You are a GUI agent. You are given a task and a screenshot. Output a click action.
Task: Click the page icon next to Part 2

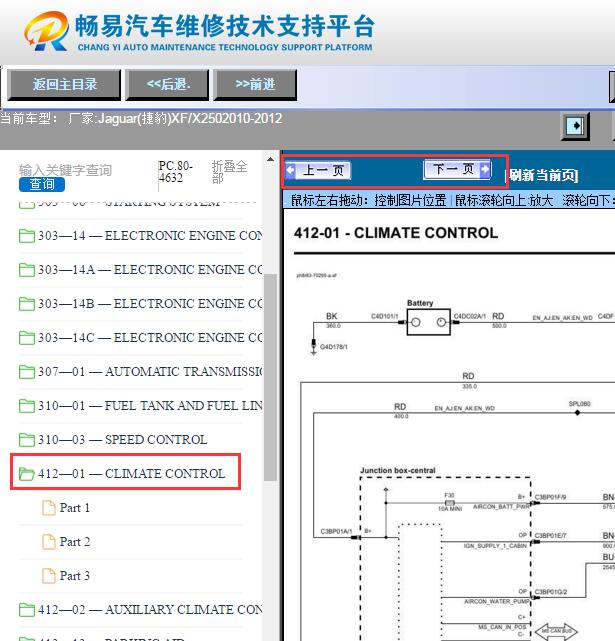tap(49, 542)
